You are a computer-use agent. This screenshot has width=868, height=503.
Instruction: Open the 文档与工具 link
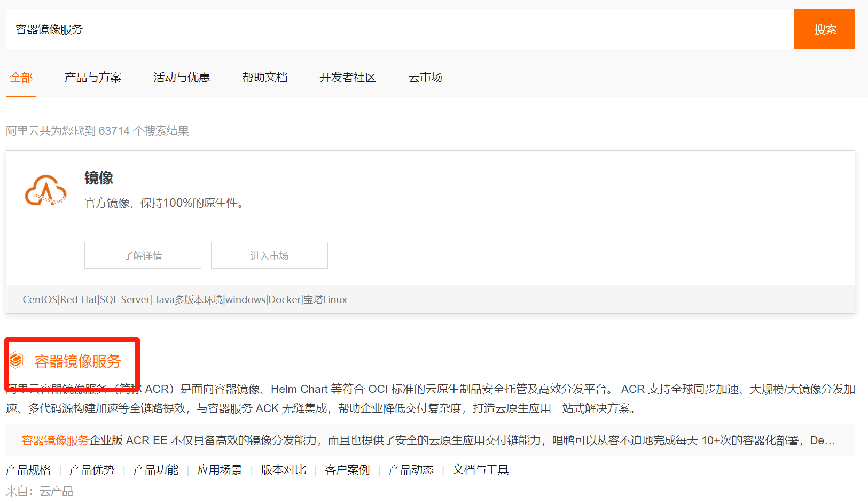[481, 470]
